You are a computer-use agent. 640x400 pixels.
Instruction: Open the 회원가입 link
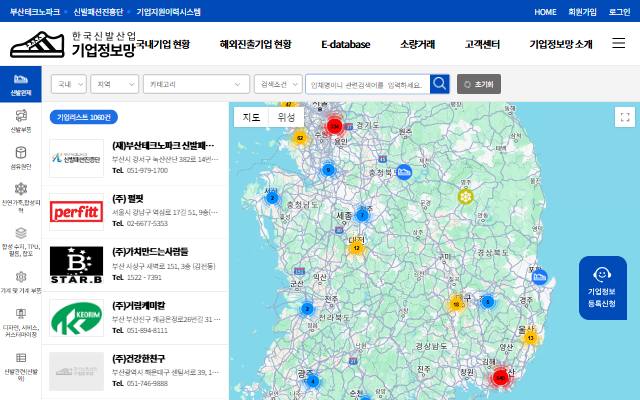582,12
